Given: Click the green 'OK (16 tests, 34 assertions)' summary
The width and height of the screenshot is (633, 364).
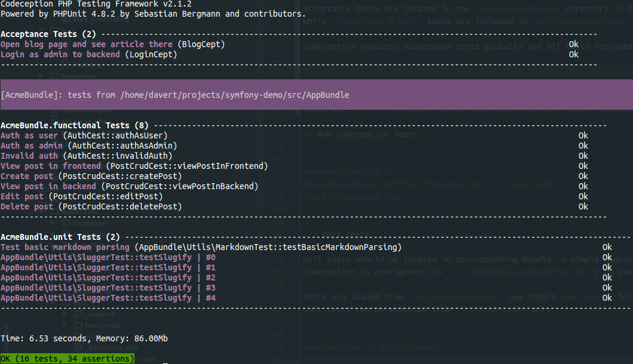Looking at the screenshot, I should coord(67,359).
